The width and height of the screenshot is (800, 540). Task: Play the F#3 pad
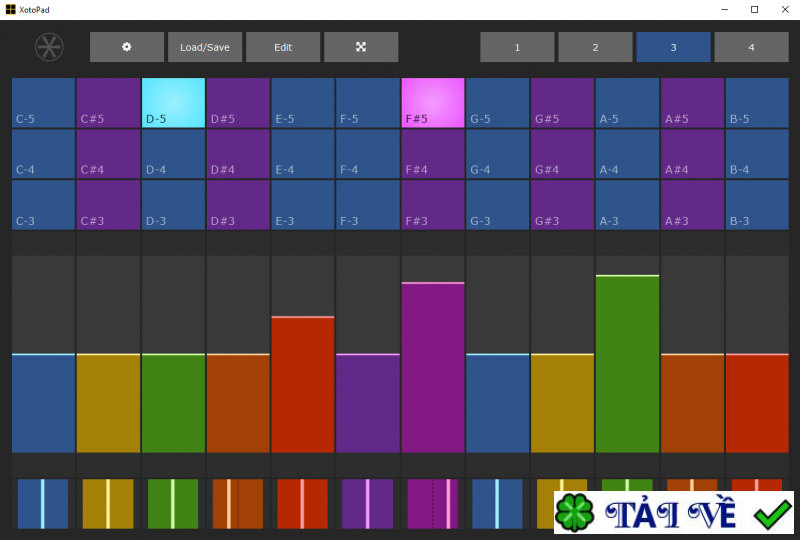(433, 205)
